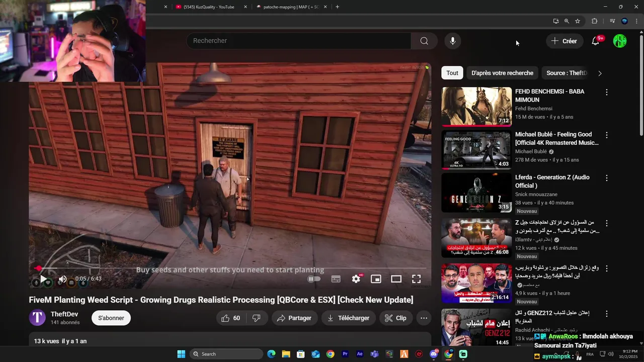The width and height of the screenshot is (644, 362).
Task: Like the video with the thumbs up
Action: pos(231,318)
